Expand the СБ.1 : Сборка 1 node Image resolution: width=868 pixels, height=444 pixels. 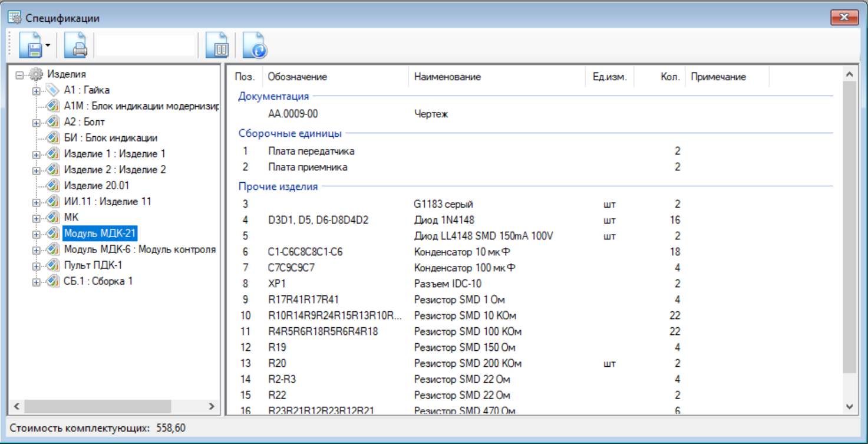coord(37,282)
